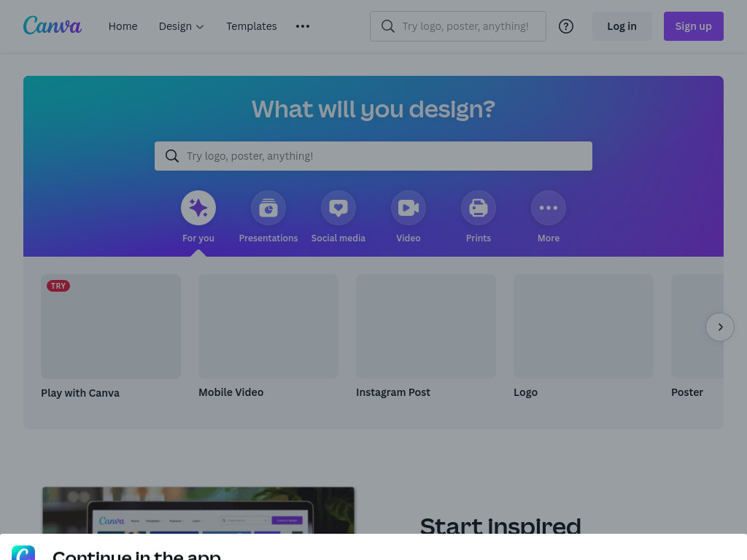Viewport: 747px width, 560px height.
Task: Click the Instagram Post label
Action: pos(393,392)
